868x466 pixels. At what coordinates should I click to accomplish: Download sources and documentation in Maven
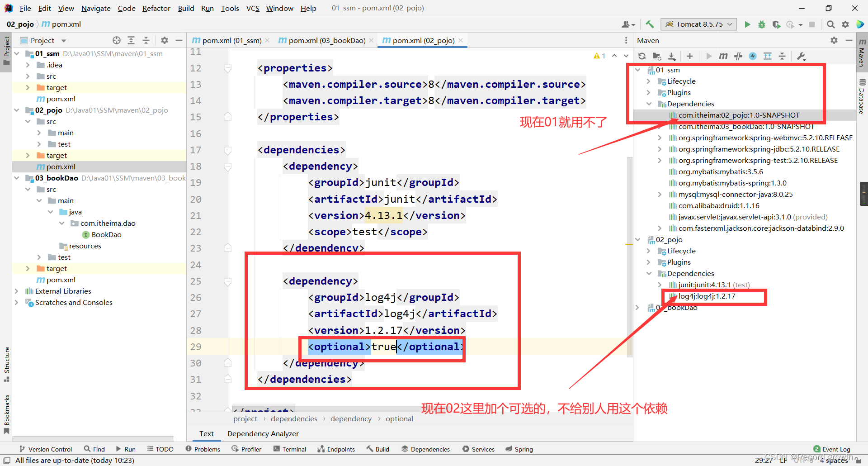(x=672, y=56)
